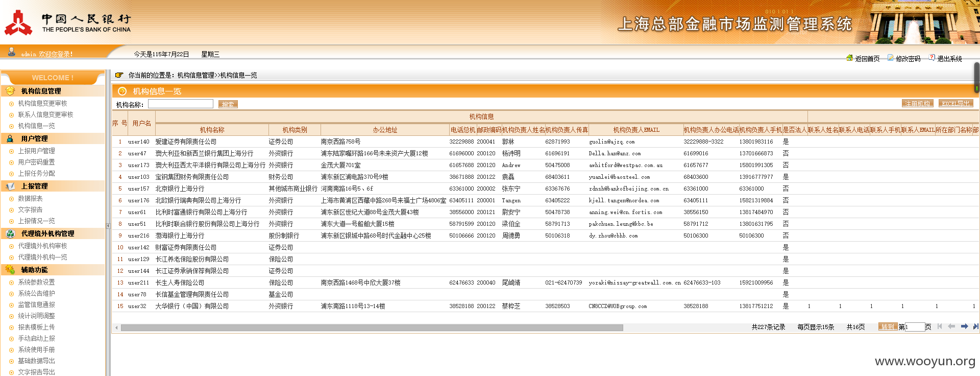Click the 注册机构 button
The image size is (980, 376).
[917, 103]
